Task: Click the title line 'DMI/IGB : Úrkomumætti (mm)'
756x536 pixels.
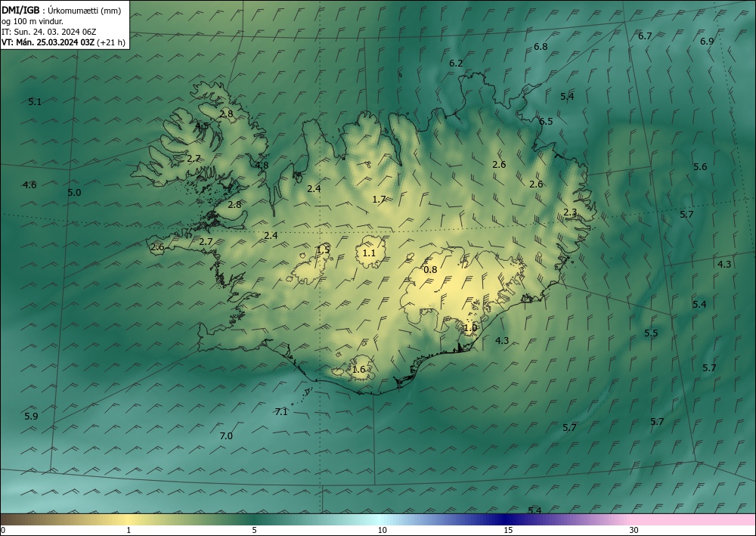Action: pyautogui.click(x=61, y=11)
